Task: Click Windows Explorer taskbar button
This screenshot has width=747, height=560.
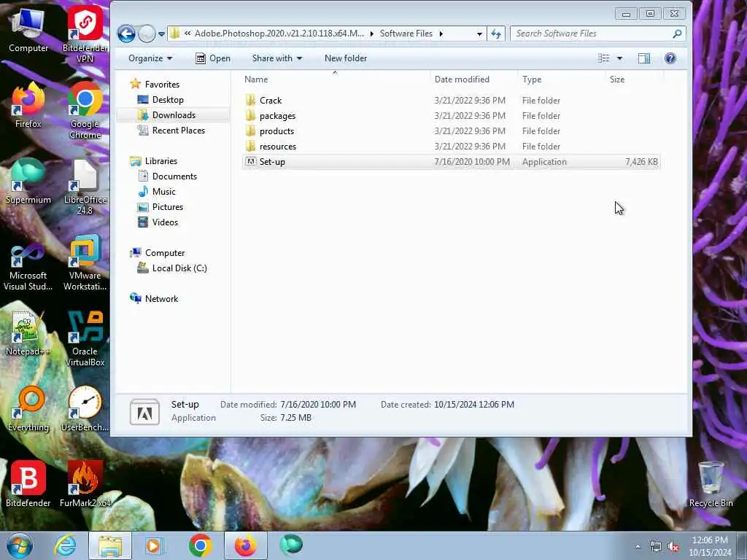Action: coord(110,545)
